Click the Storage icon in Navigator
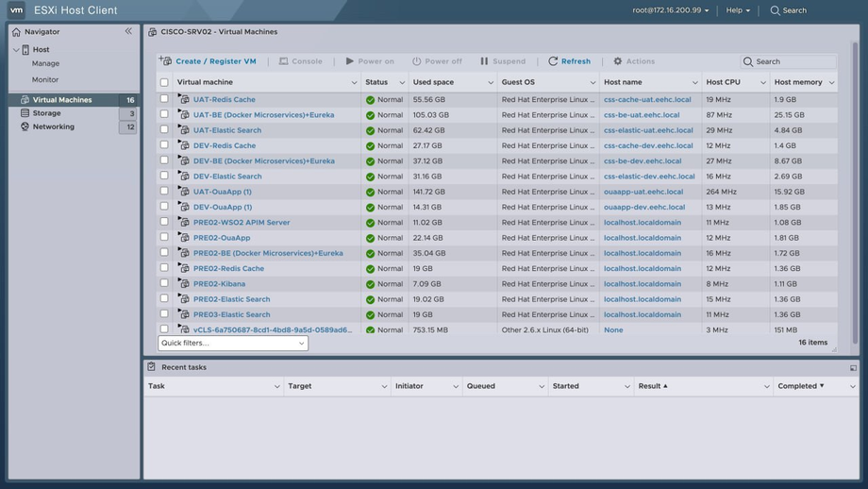The height and width of the screenshot is (489, 868). [25, 113]
